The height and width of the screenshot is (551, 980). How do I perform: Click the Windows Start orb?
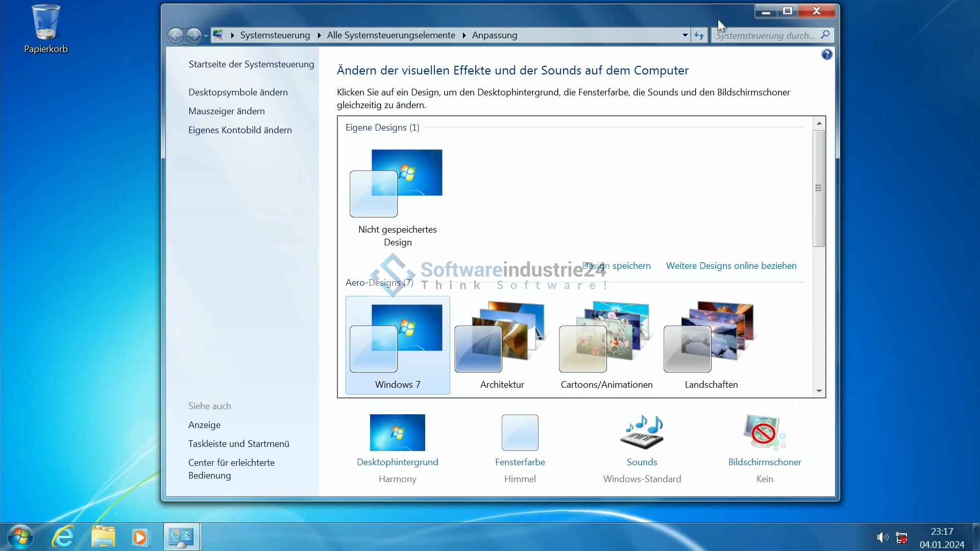tap(20, 537)
